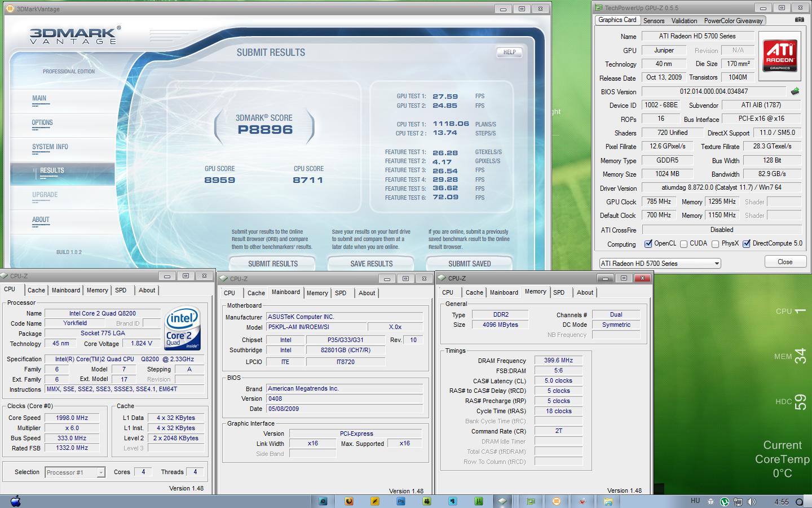Click the GPU-Z screenshot camera icon

pyautogui.click(x=799, y=20)
